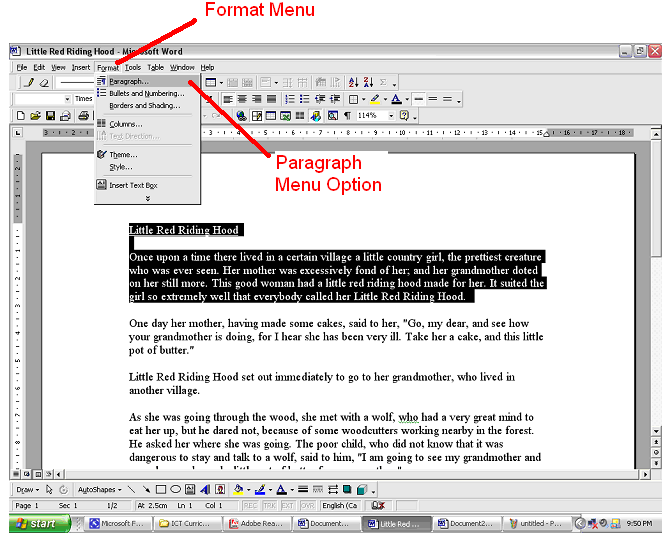Select the Draw Table pencil tool
Image resolution: width=668 pixels, height=539 pixels.
[29, 83]
